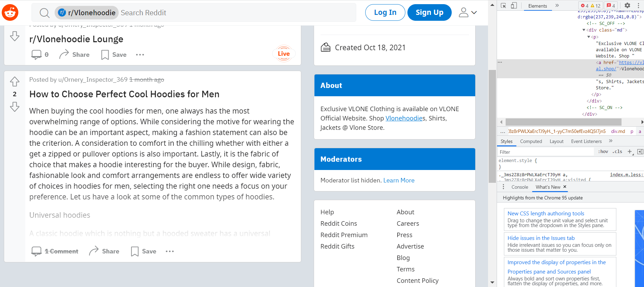The height and width of the screenshot is (287, 644).
Task: Click the Live badge on Lounge post
Action: (x=284, y=54)
